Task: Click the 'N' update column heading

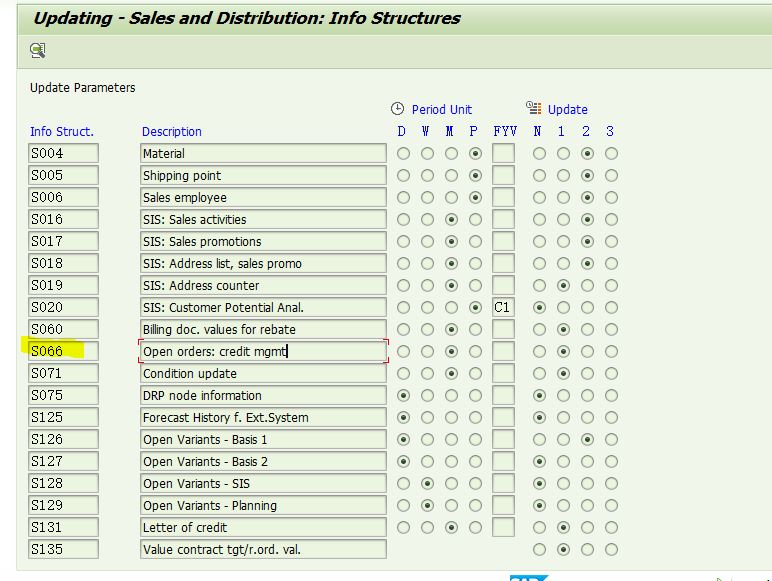Action: (x=537, y=131)
